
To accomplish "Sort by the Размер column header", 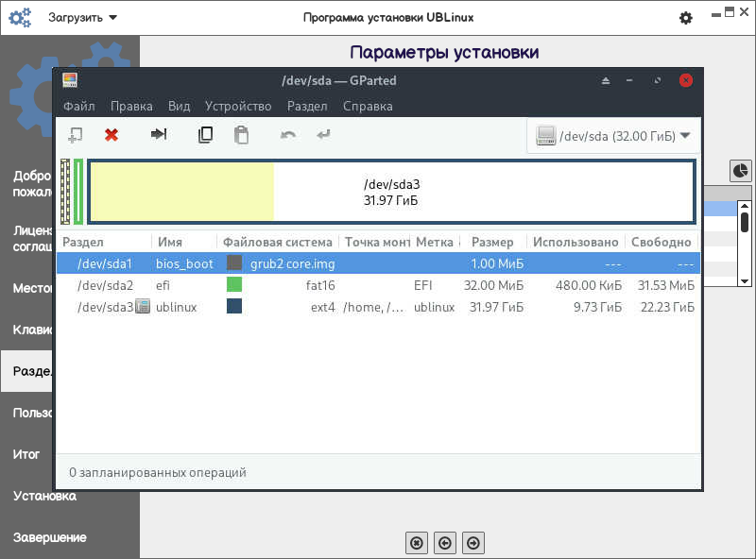I will [x=492, y=242].
